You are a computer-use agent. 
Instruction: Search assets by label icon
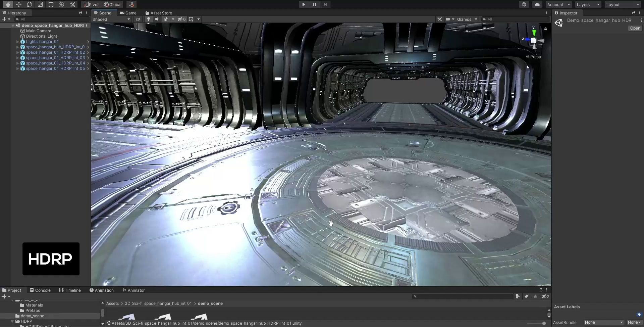coord(527,296)
